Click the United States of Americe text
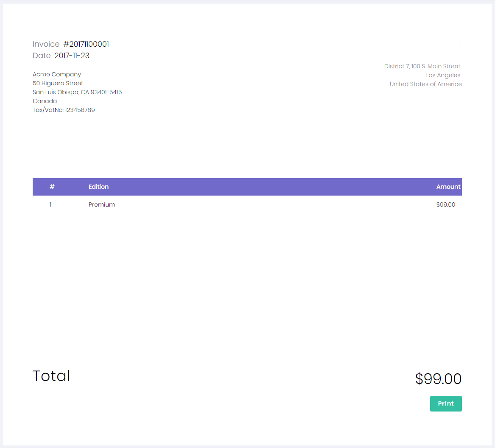The image size is (495, 448). pyautogui.click(x=425, y=84)
